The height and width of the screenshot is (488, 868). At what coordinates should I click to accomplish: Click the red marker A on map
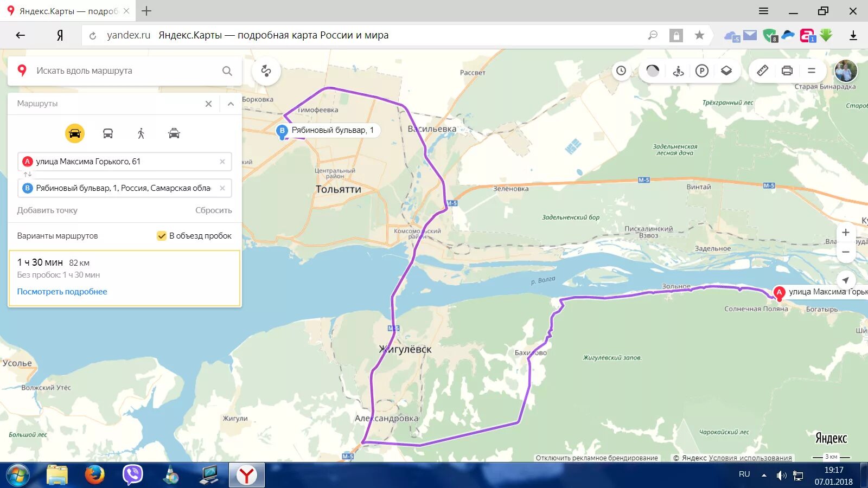779,293
